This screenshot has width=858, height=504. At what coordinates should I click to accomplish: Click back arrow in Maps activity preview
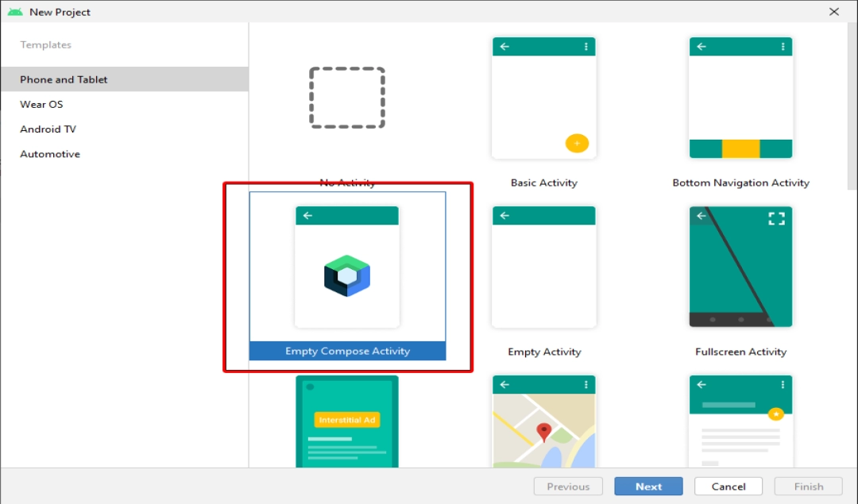tap(504, 384)
